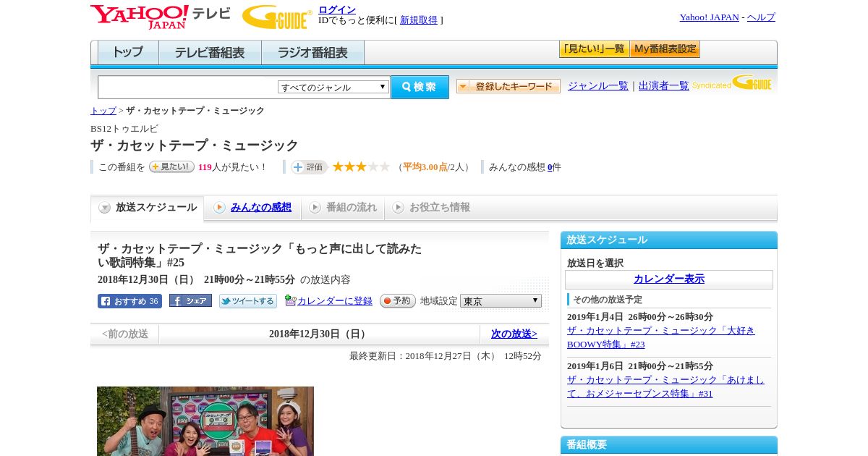Viewport: 868px width, 456px height.
Task: Switch to 番組の流れ tab
Action: (x=343, y=208)
